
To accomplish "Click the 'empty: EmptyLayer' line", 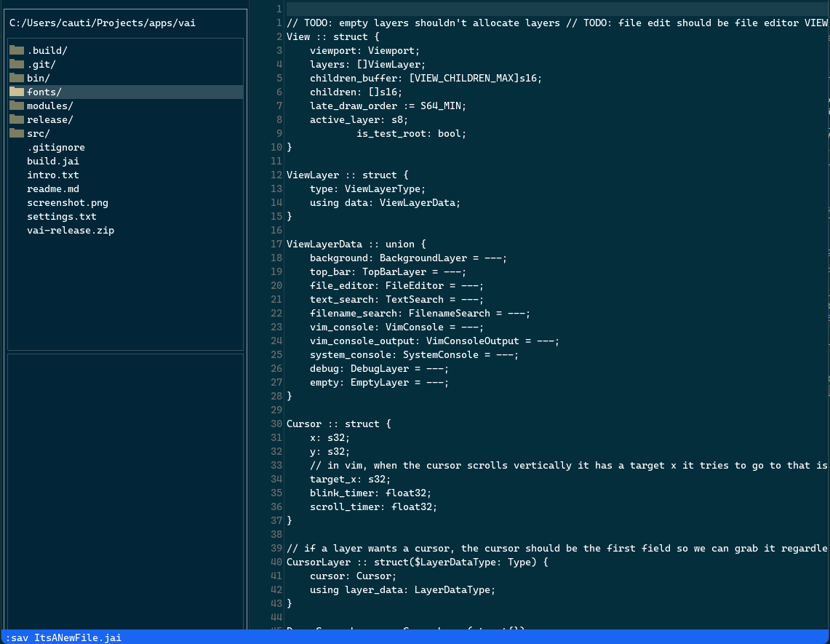I will coord(379,382).
